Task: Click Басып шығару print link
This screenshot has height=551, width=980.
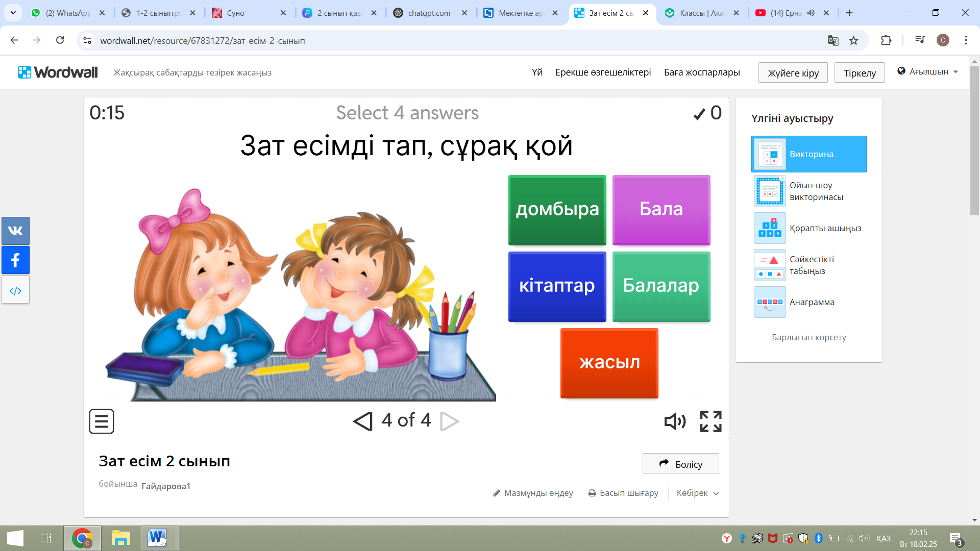Action: pos(623,493)
